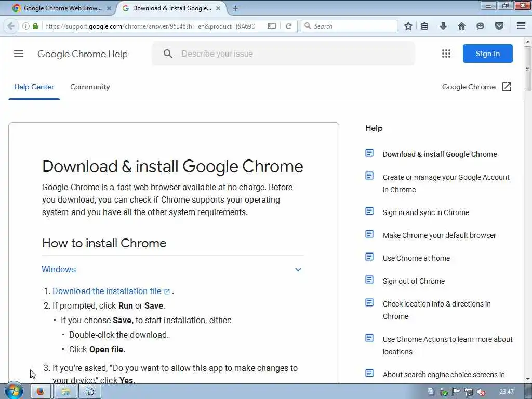Click the network tray icon
Viewport: 532px width, 399px height.
[469, 392]
